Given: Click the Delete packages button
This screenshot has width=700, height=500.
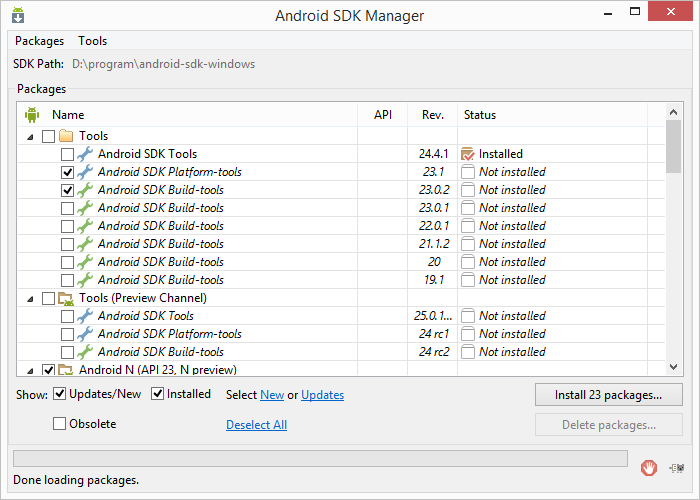Looking at the screenshot, I should click(608, 425).
